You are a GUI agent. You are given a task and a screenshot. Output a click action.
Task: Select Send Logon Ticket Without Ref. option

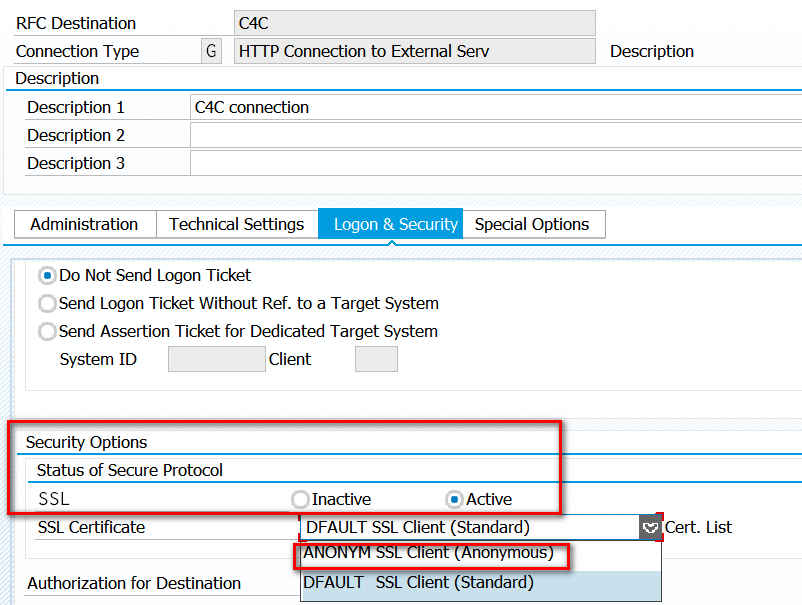[47, 303]
